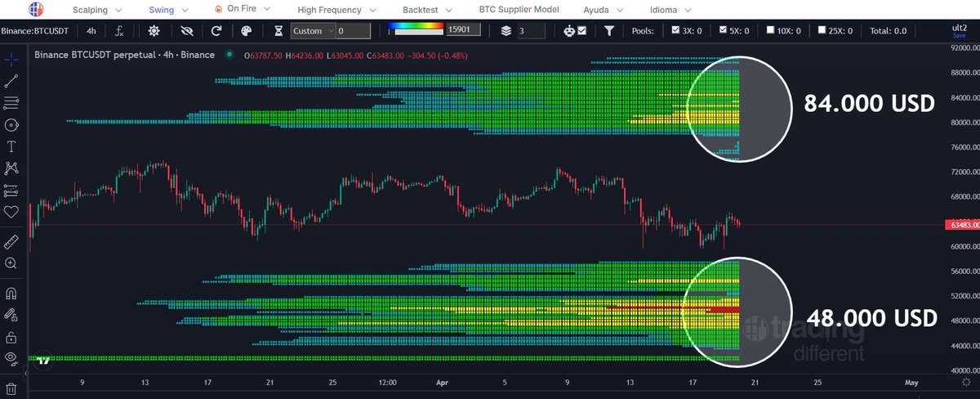Screen dimensions: 980x399
Task: Open the funnel filter icon
Action: [x=609, y=31]
